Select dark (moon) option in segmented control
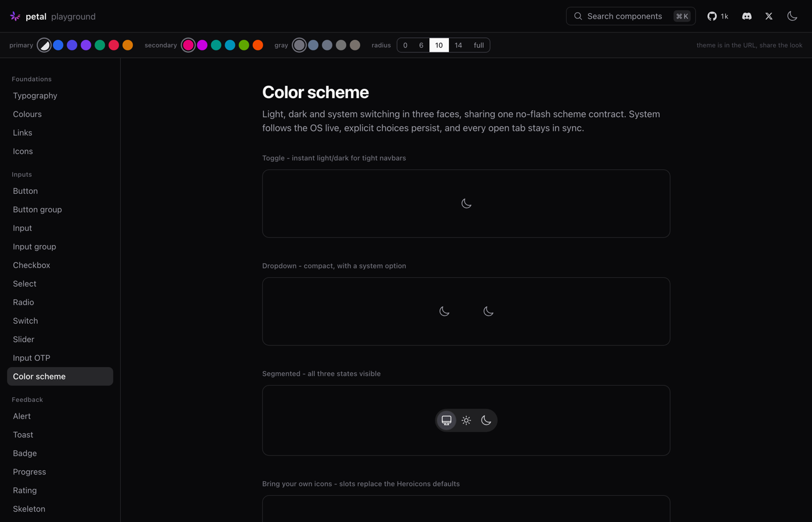The height and width of the screenshot is (522, 812). (x=486, y=420)
